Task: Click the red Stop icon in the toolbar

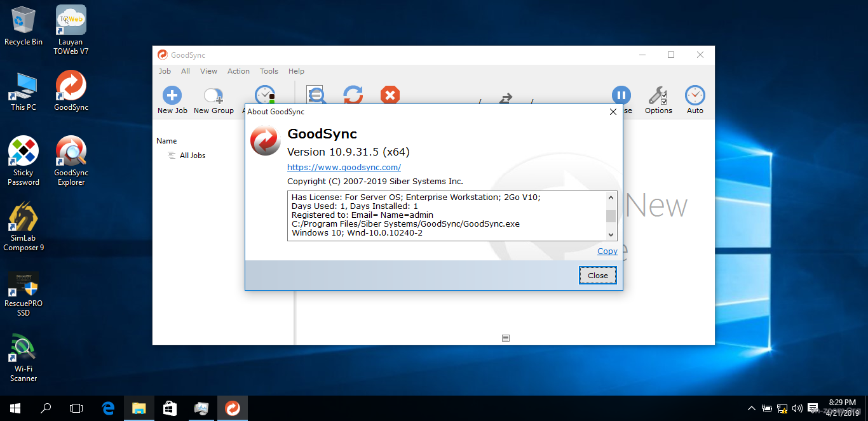Action: coord(390,95)
